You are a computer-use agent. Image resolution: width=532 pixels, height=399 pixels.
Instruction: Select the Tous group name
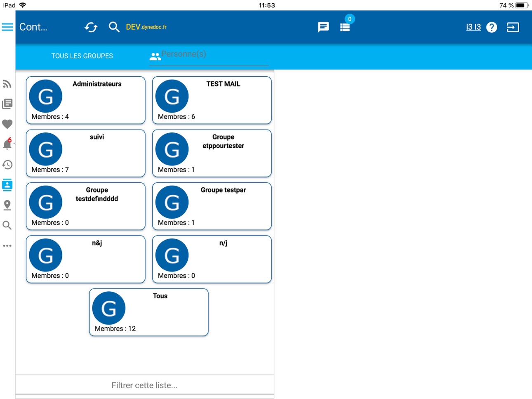click(x=160, y=296)
